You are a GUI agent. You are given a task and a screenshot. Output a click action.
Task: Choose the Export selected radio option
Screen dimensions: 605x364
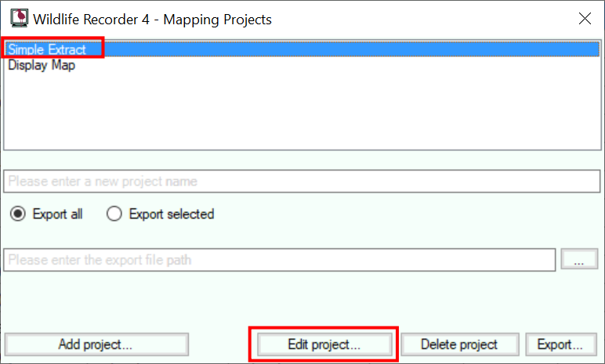click(x=160, y=214)
